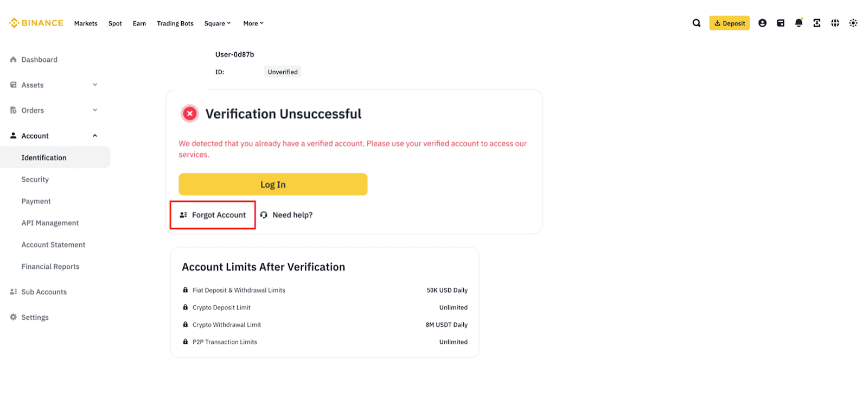Select Security in the sidebar

35,180
